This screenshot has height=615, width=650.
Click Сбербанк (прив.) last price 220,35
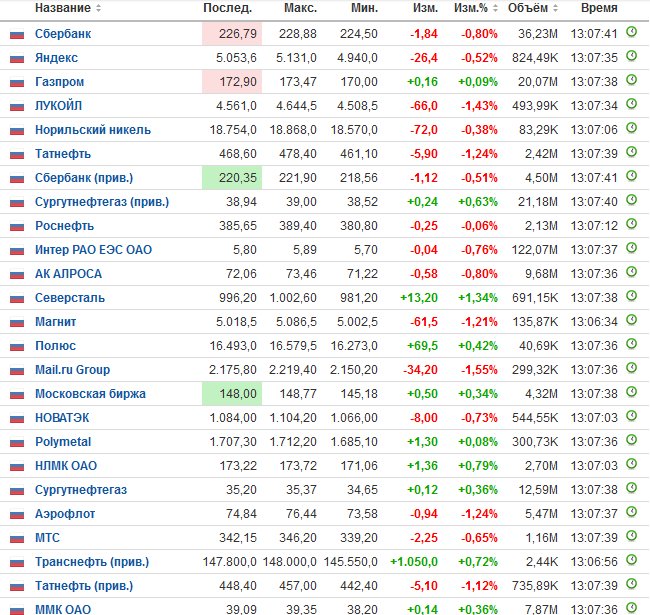click(x=232, y=178)
